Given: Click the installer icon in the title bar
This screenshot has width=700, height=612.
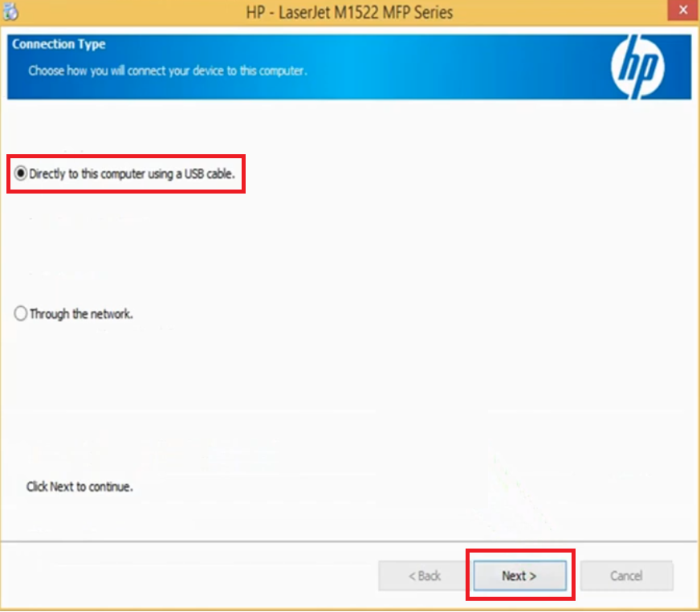Looking at the screenshot, I should coord(10,11).
